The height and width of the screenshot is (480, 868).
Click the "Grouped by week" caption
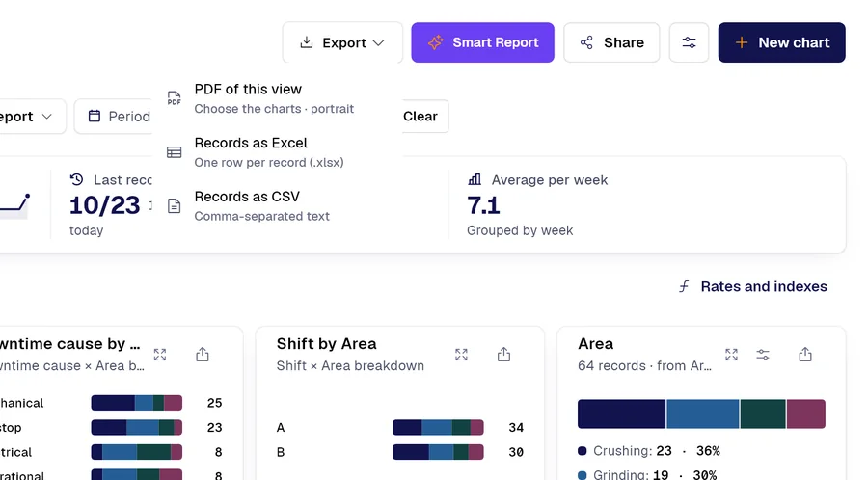(x=520, y=230)
